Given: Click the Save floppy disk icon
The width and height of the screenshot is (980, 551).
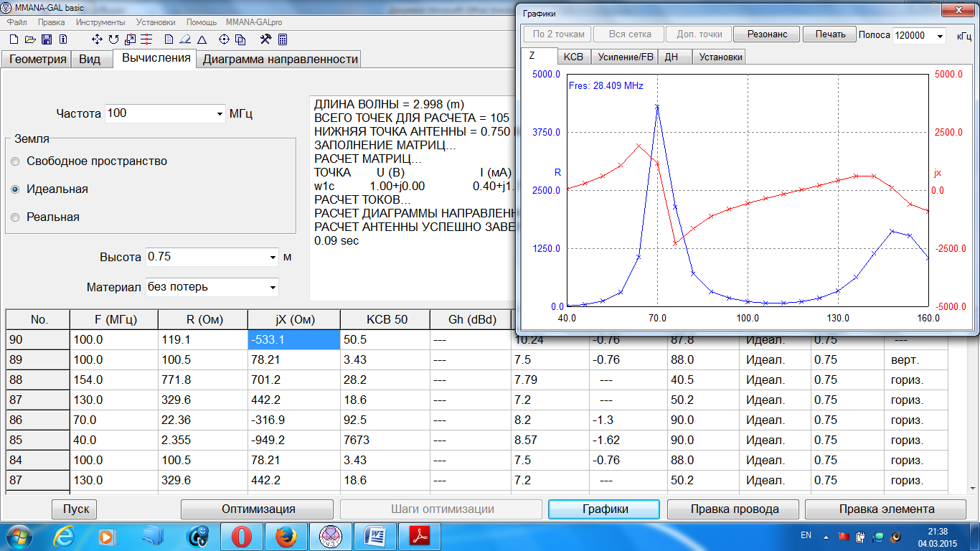Looking at the screenshot, I should pos(47,39).
